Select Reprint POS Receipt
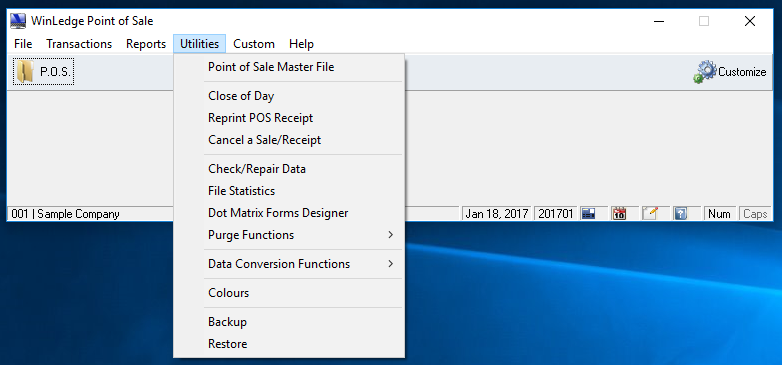Viewport: 782px width, 365px height. click(289, 118)
